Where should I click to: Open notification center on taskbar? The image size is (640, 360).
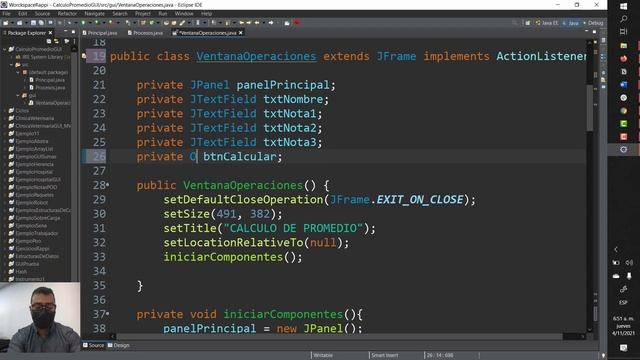[x=623, y=348]
